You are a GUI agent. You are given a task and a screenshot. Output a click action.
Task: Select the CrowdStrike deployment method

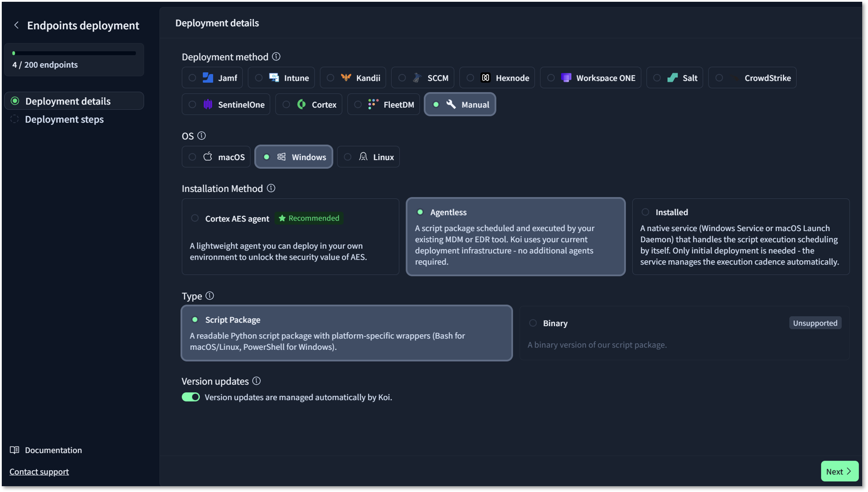point(752,78)
